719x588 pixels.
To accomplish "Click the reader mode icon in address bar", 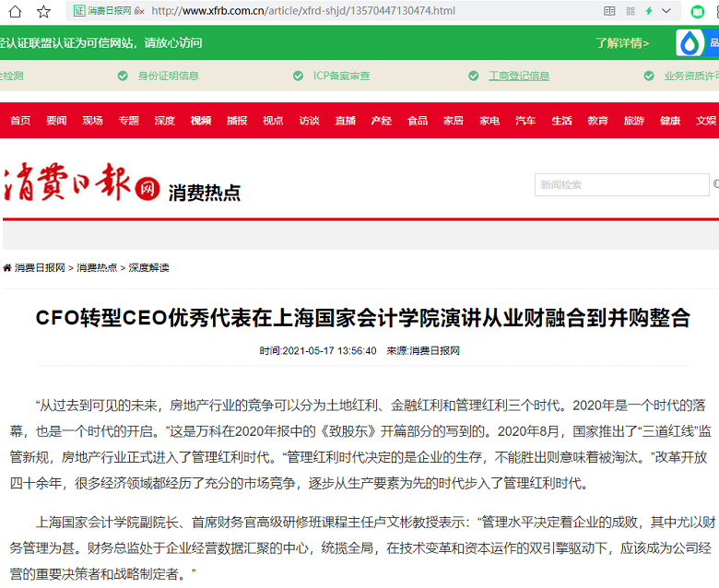I will tap(609, 11).
